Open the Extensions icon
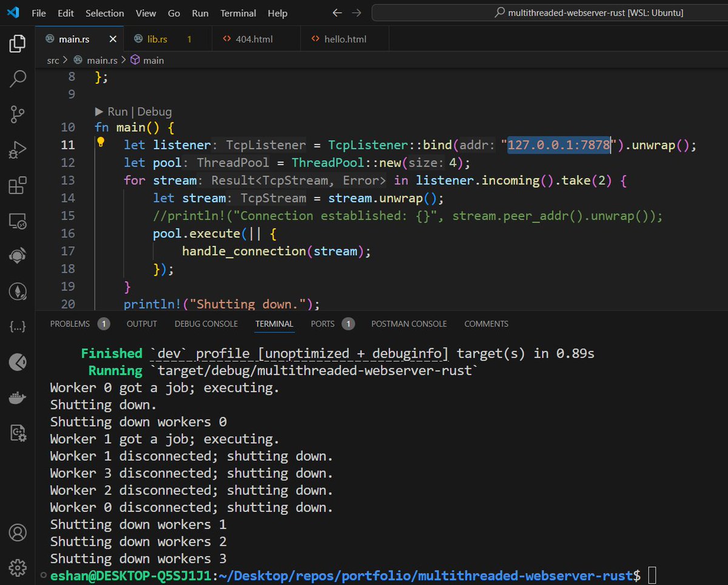 coord(17,186)
